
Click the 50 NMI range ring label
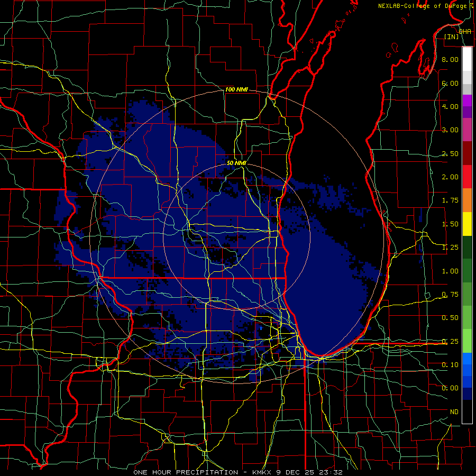click(236, 163)
